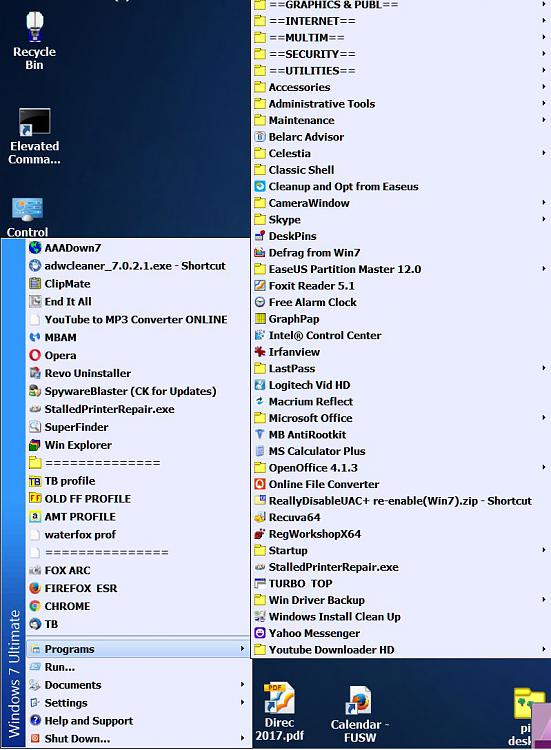Viewport: 551px width, 750px height.
Task: Expand the Documents submenu arrow
Action: click(242, 685)
